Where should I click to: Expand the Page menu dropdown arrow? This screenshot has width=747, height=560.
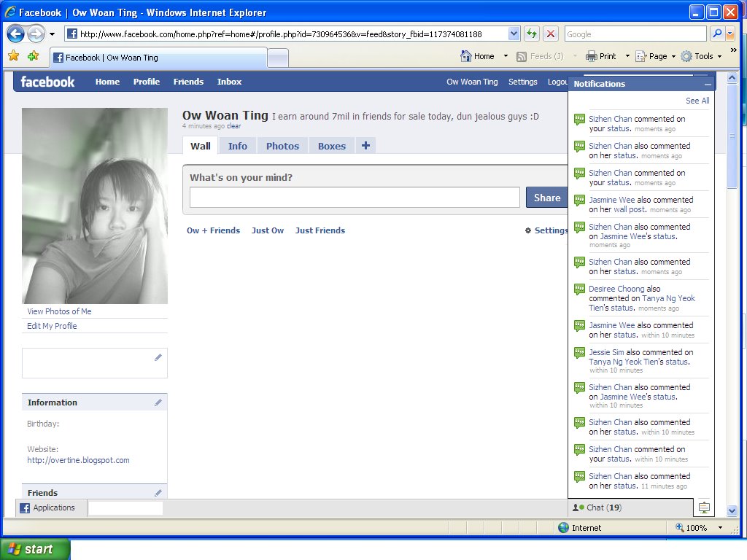coord(673,56)
